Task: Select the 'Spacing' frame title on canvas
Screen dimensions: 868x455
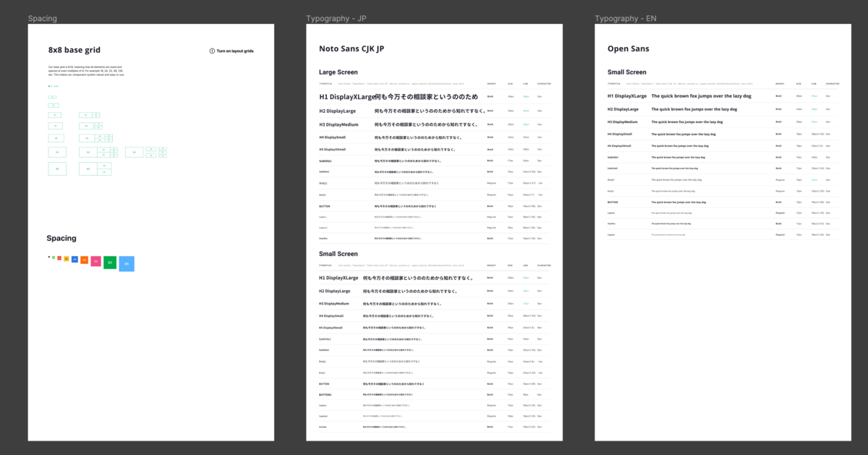Action: (43, 18)
